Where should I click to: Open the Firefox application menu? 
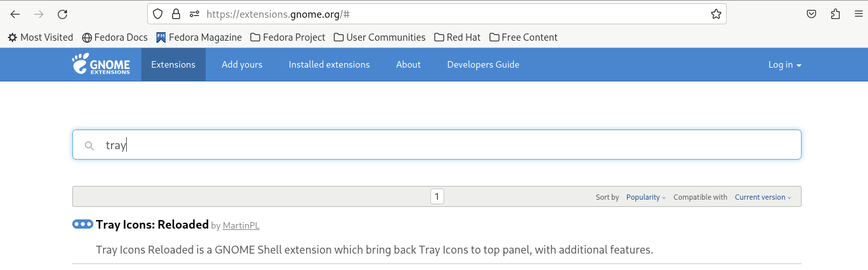click(x=858, y=14)
